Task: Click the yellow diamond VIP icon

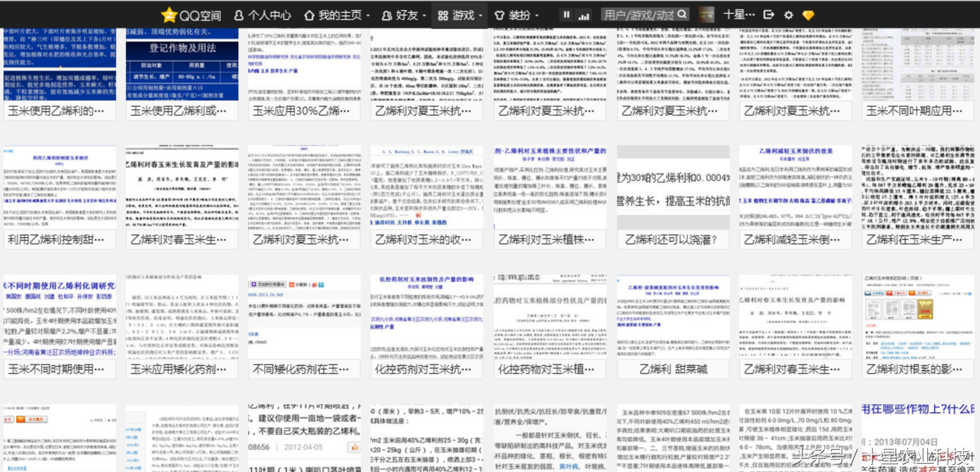Action: click(x=808, y=15)
